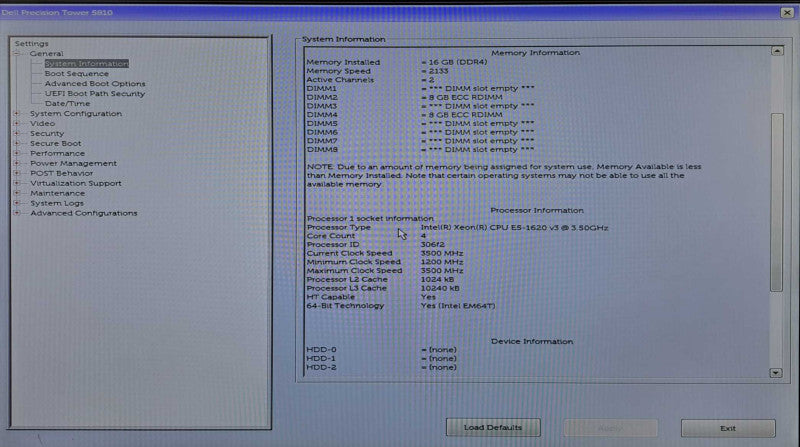Select Power Management category label

(73, 163)
